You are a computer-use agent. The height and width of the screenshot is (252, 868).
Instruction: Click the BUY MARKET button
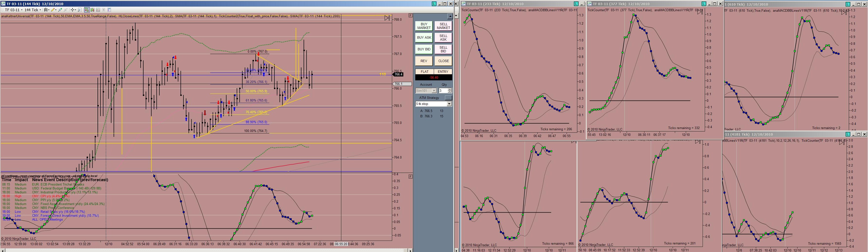(424, 26)
